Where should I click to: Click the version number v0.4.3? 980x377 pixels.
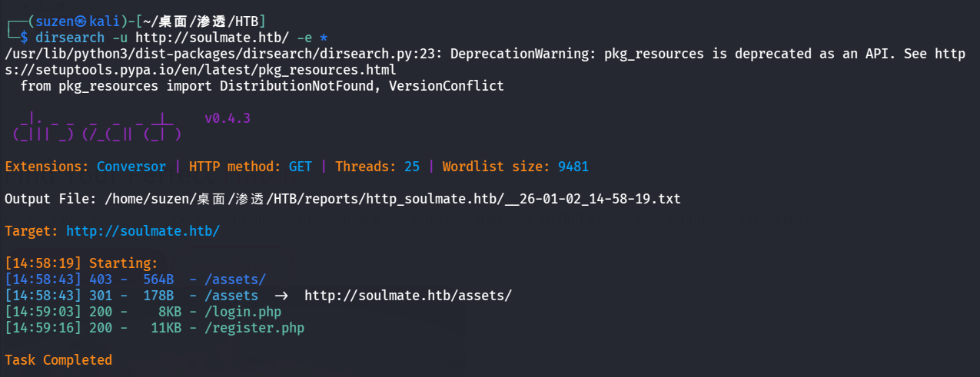click(228, 118)
